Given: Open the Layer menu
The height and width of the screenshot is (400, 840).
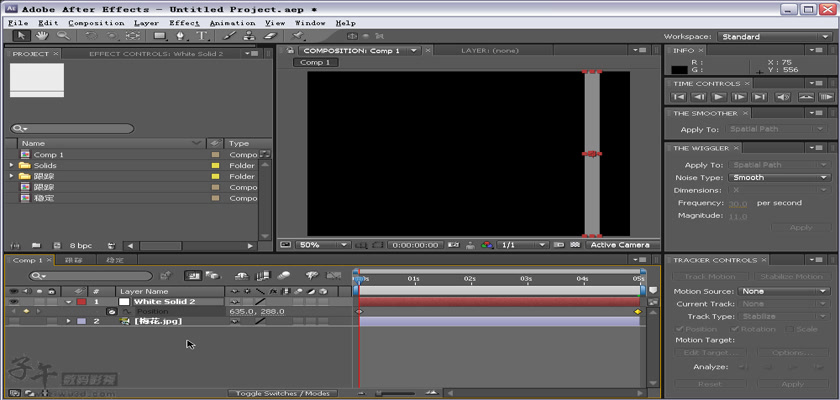Looking at the screenshot, I should point(146,23).
